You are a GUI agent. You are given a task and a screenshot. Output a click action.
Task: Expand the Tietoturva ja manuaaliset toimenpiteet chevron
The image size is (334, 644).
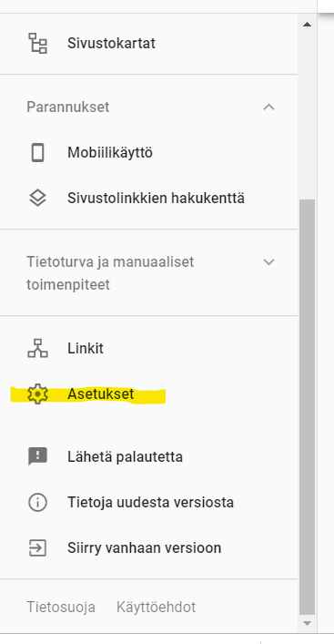[x=268, y=262]
